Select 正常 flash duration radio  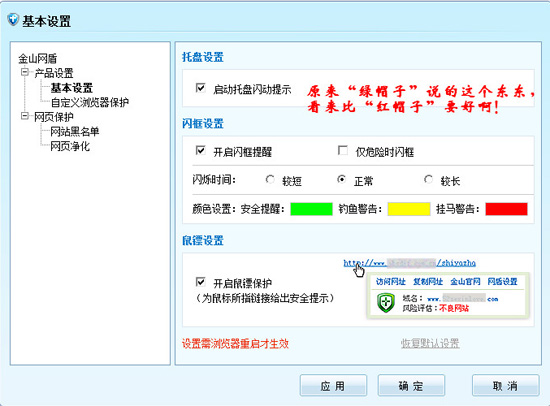342,180
